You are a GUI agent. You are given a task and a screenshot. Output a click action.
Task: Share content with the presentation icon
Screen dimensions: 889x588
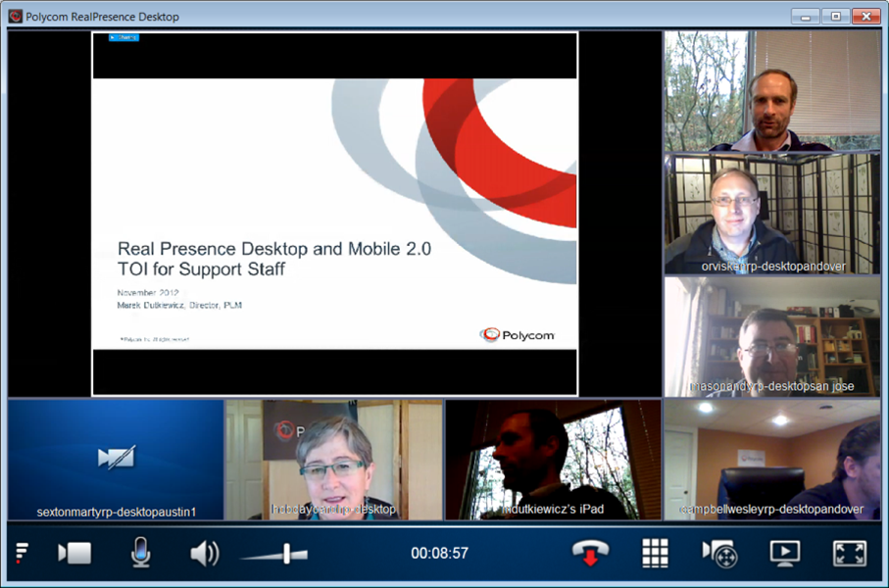point(785,554)
